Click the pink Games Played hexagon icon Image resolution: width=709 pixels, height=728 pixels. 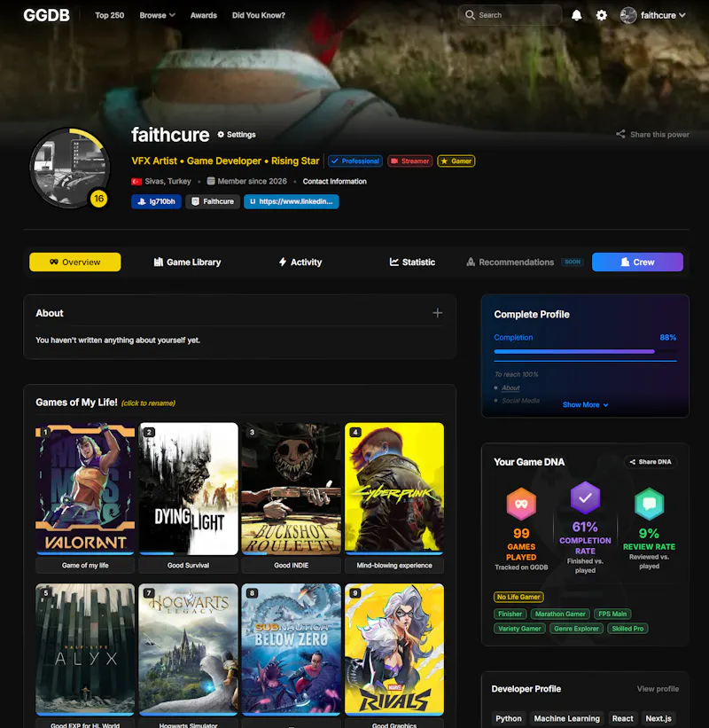tap(521, 504)
